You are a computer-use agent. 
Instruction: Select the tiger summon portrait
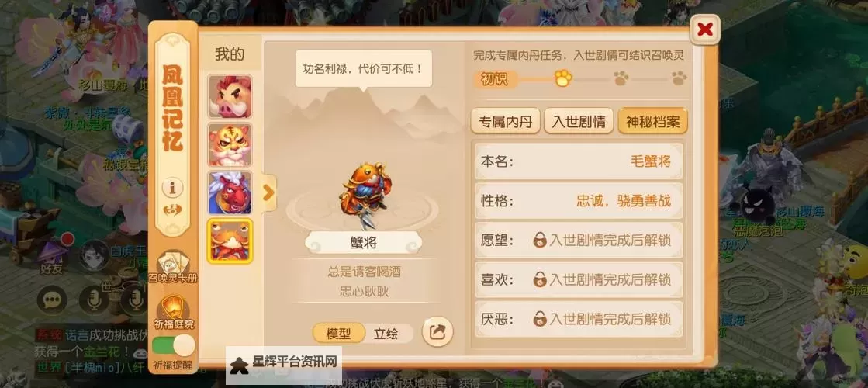(x=229, y=144)
